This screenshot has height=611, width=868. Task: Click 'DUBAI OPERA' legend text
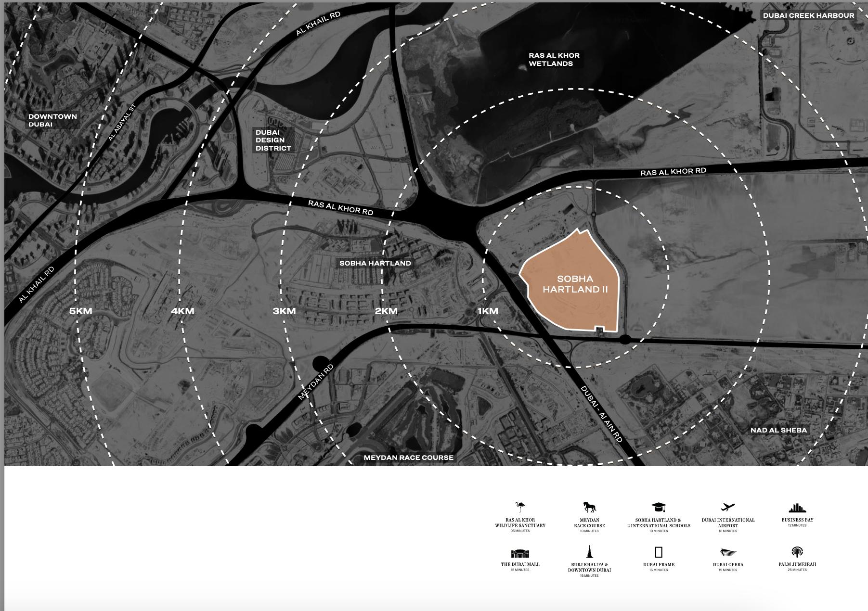click(x=728, y=564)
